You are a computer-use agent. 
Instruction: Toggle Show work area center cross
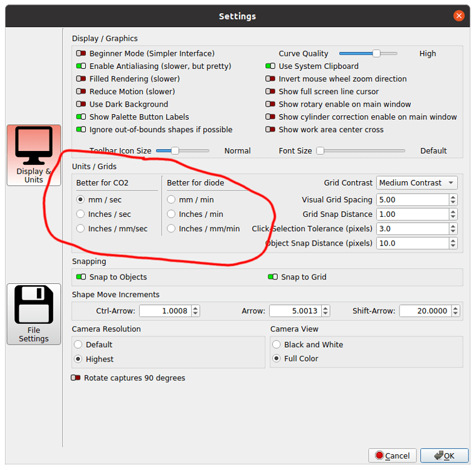pos(270,130)
